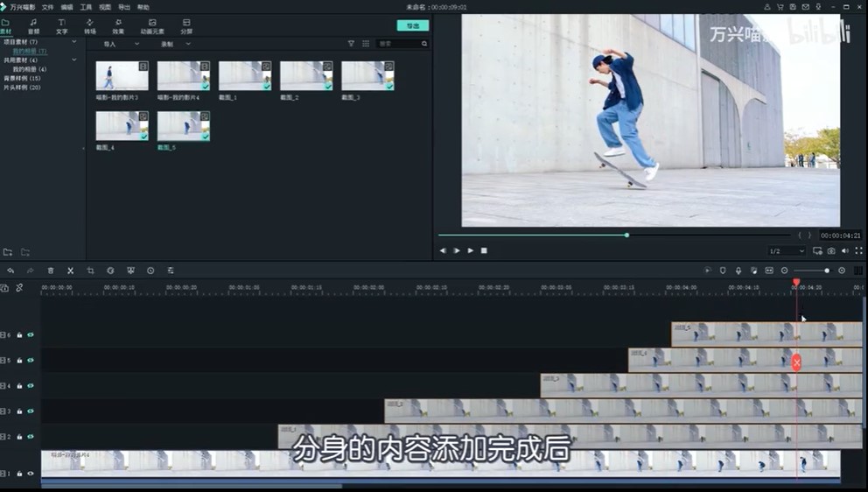This screenshot has width=868, height=492.
Task: Collapse the 项目素材 (7) folder chevron
Action: [74, 41]
